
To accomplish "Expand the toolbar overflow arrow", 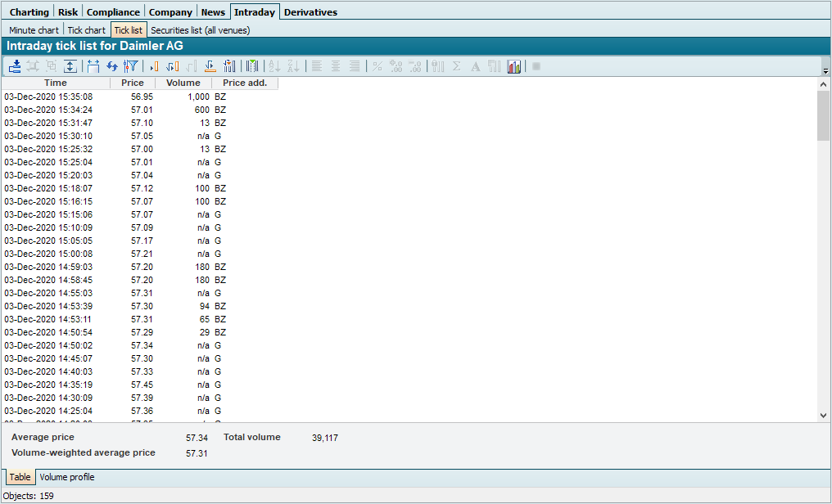I will pyautogui.click(x=825, y=71).
